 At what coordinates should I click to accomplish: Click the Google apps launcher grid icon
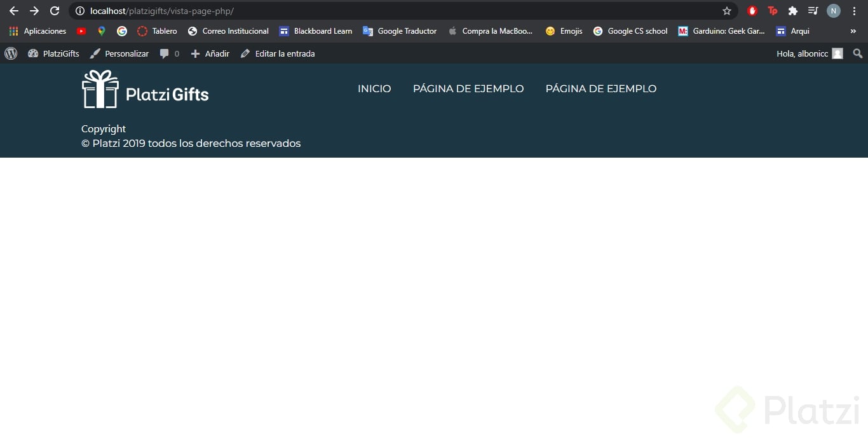pos(13,31)
